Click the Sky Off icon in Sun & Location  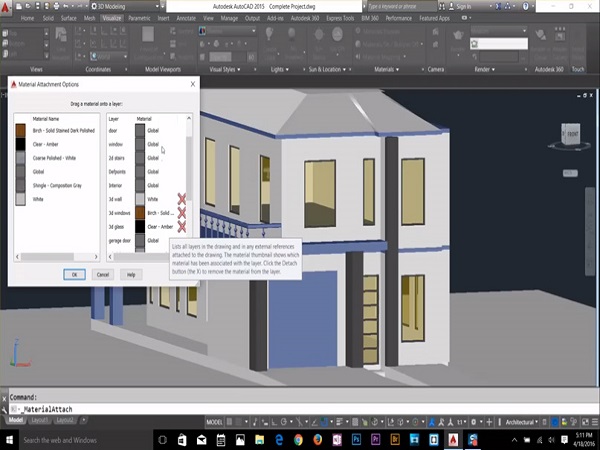pyautogui.click(x=337, y=34)
